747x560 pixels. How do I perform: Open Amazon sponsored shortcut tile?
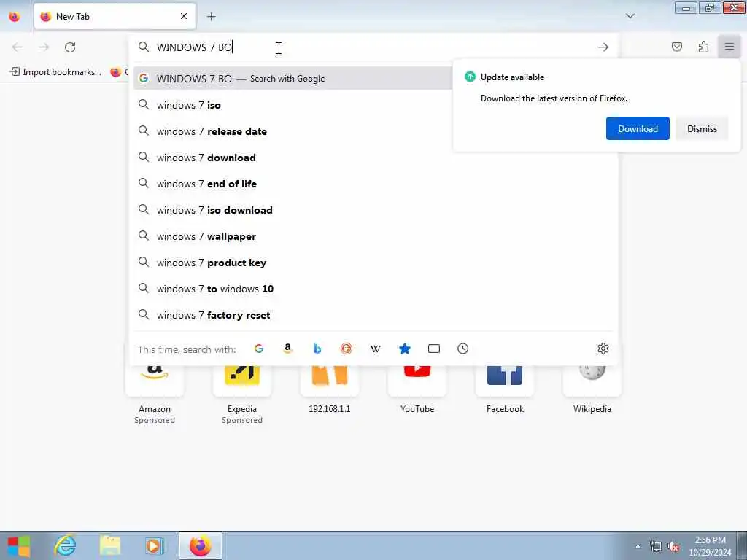(155, 395)
